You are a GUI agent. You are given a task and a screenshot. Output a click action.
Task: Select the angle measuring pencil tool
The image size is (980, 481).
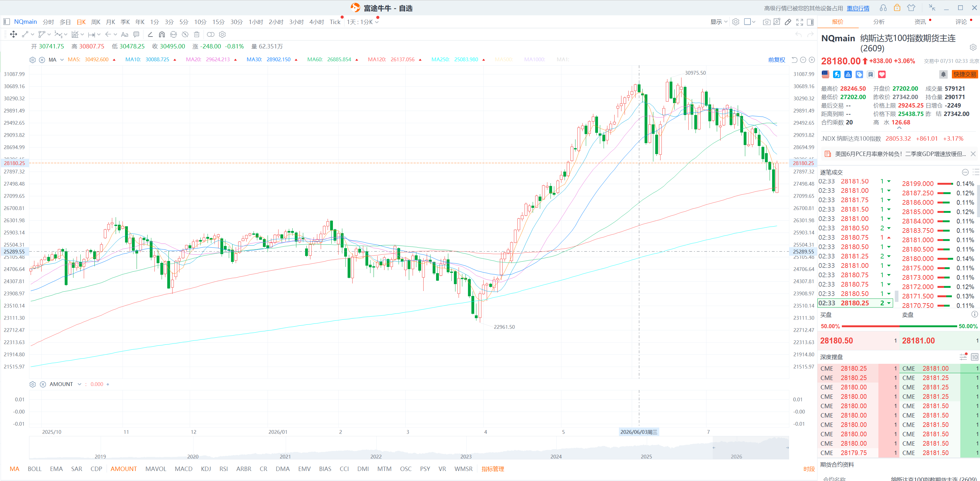click(150, 35)
